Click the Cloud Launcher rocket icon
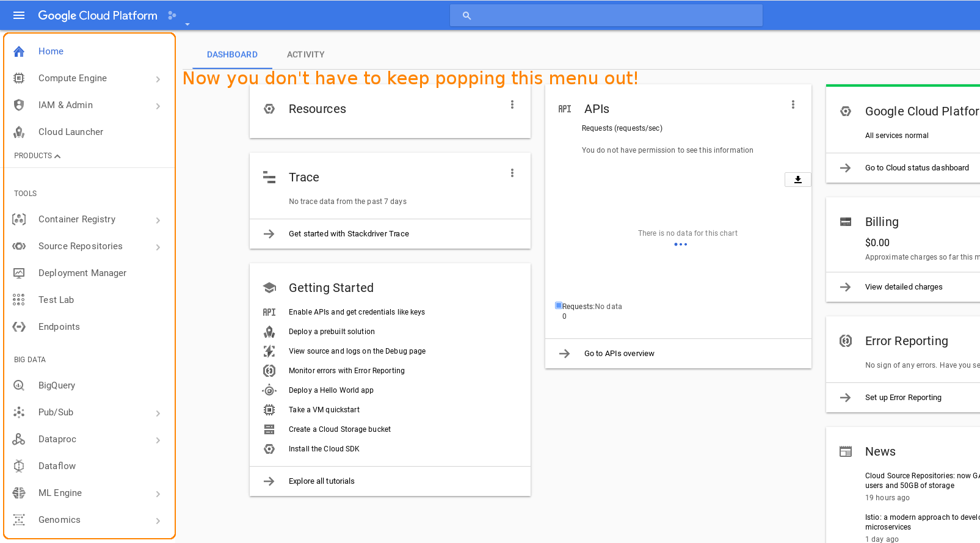980x543 pixels. (x=19, y=132)
